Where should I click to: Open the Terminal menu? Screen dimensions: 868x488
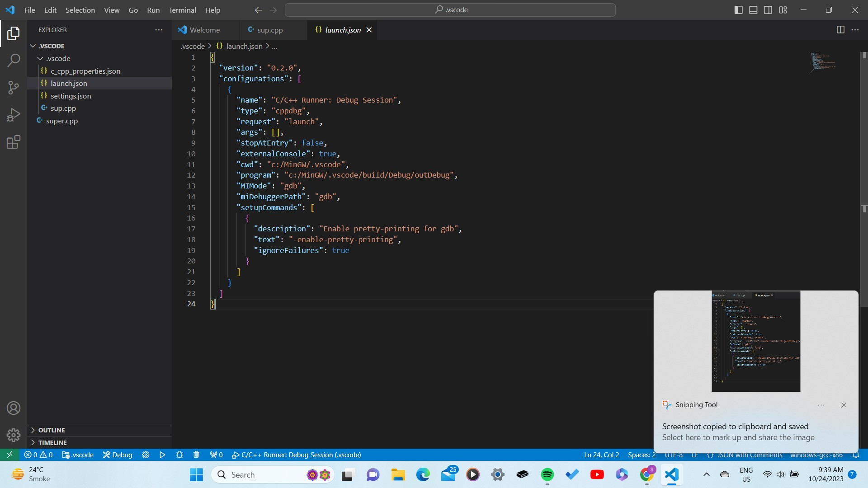click(182, 10)
